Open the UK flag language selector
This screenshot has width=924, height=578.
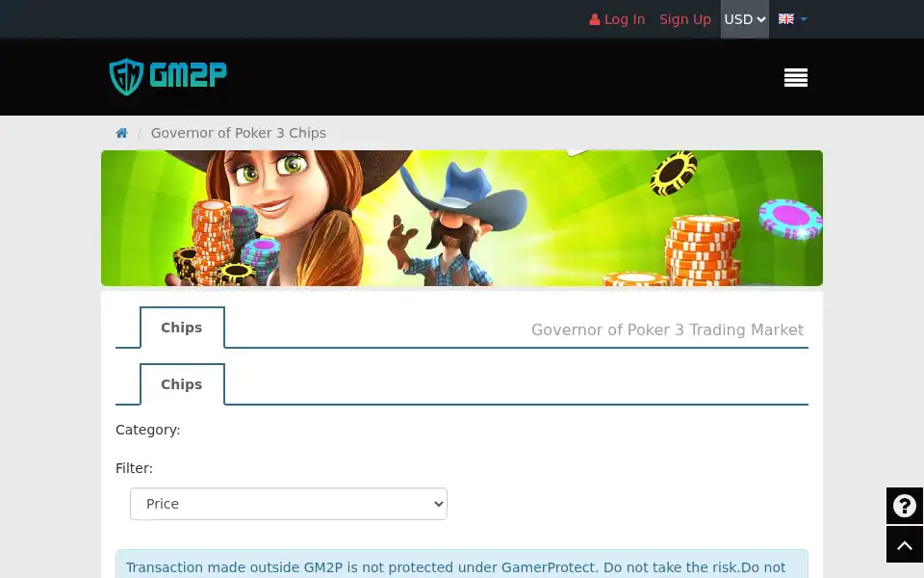click(792, 19)
